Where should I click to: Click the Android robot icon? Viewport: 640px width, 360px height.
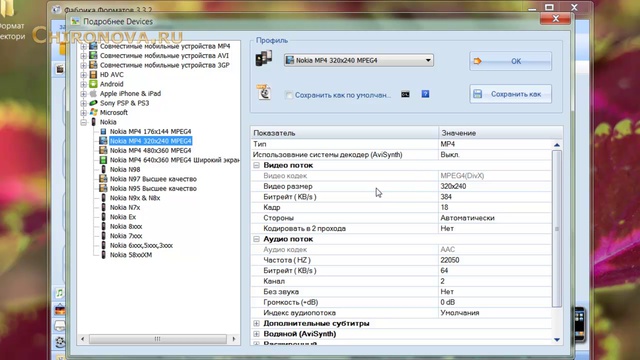click(x=93, y=84)
